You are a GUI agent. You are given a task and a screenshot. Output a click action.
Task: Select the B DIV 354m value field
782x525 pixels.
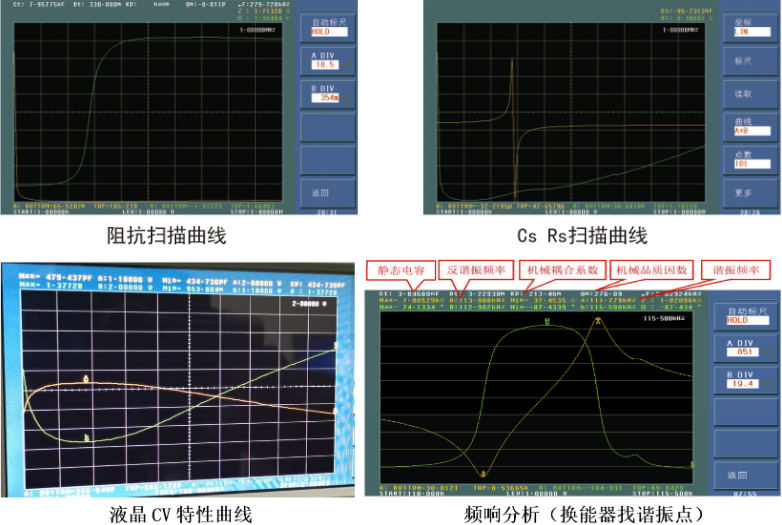click(x=325, y=98)
